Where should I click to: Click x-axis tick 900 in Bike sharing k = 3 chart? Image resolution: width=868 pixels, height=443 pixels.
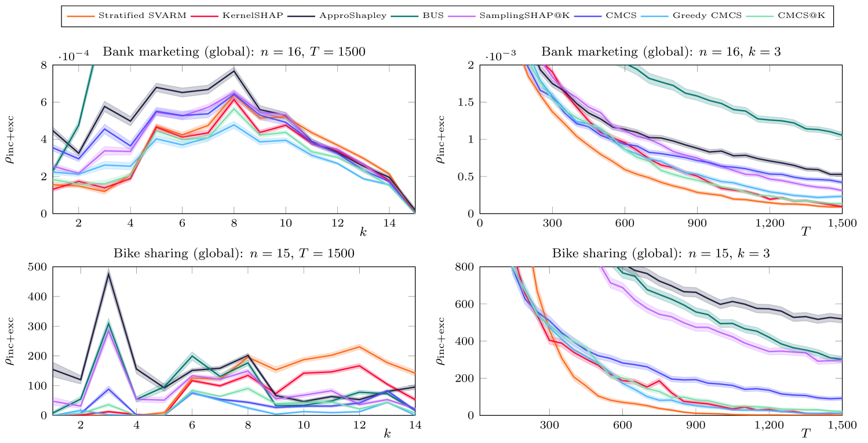(697, 426)
